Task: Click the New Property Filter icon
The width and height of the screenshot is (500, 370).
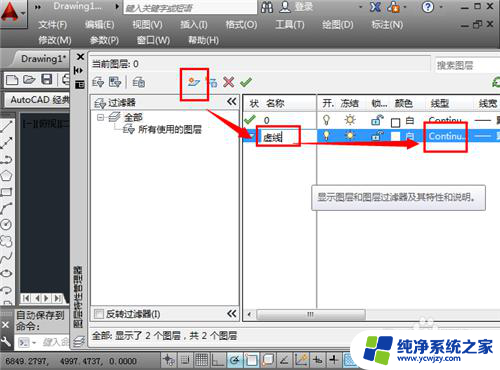Action: (98, 82)
